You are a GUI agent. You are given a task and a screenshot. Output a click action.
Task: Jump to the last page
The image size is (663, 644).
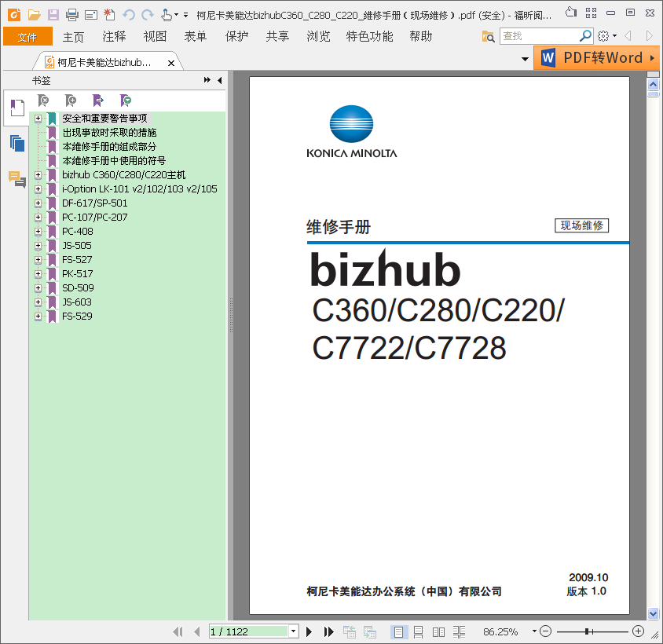click(328, 631)
